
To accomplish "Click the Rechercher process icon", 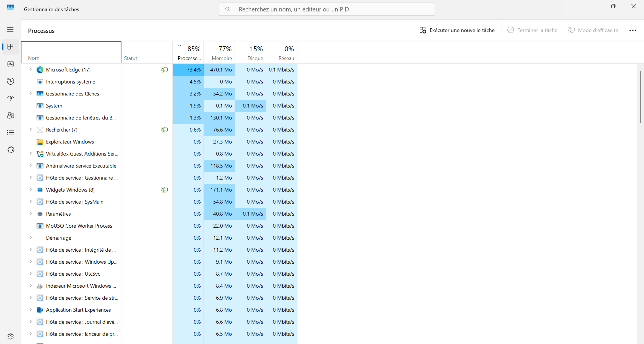I will pos(40,130).
